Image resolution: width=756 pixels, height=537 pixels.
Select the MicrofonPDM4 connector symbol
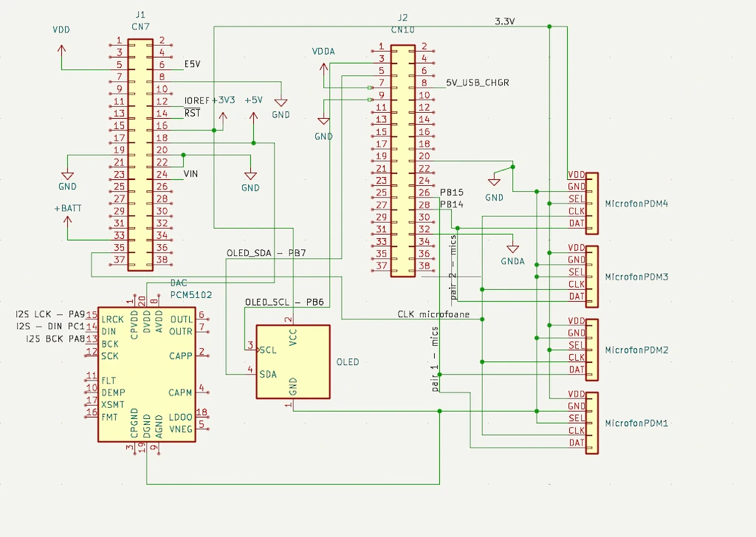(x=592, y=204)
